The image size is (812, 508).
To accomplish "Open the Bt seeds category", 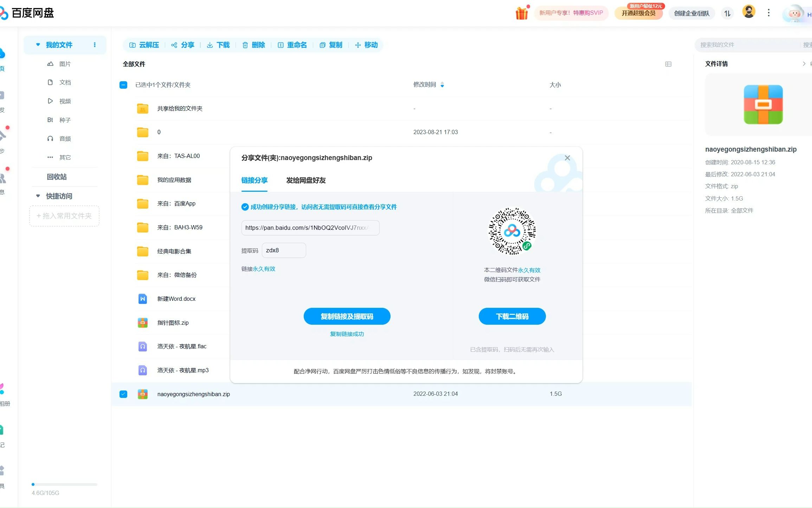I will pos(59,120).
